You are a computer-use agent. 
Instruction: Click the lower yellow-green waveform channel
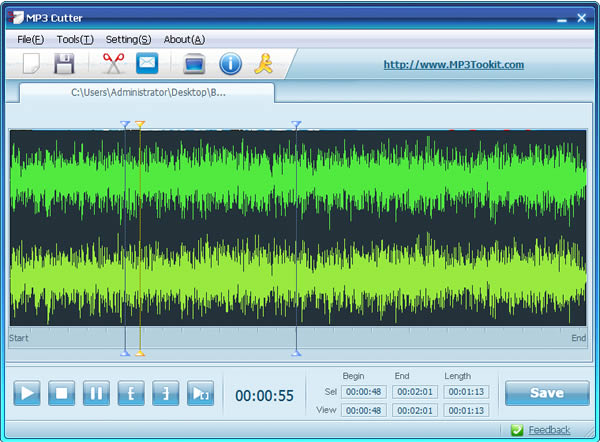click(298, 277)
